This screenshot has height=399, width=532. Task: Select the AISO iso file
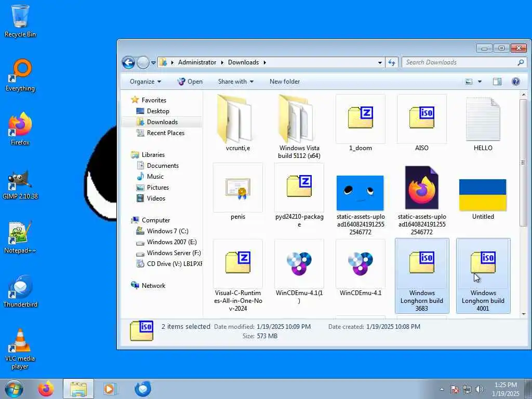tap(422, 123)
